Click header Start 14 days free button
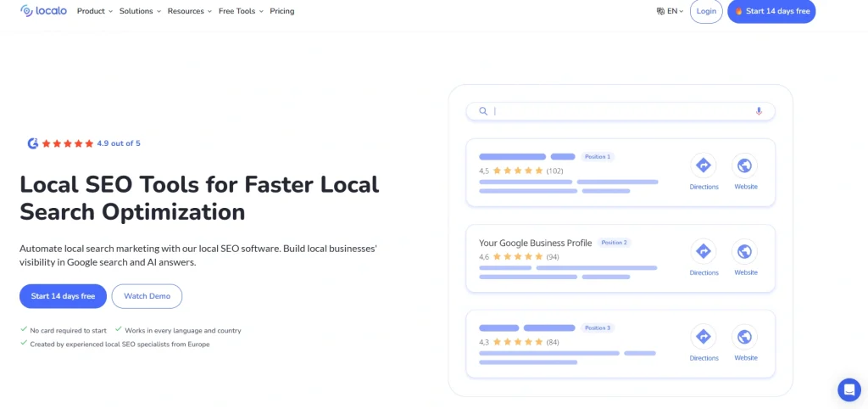The width and height of the screenshot is (868, 409). click(771, 11)
